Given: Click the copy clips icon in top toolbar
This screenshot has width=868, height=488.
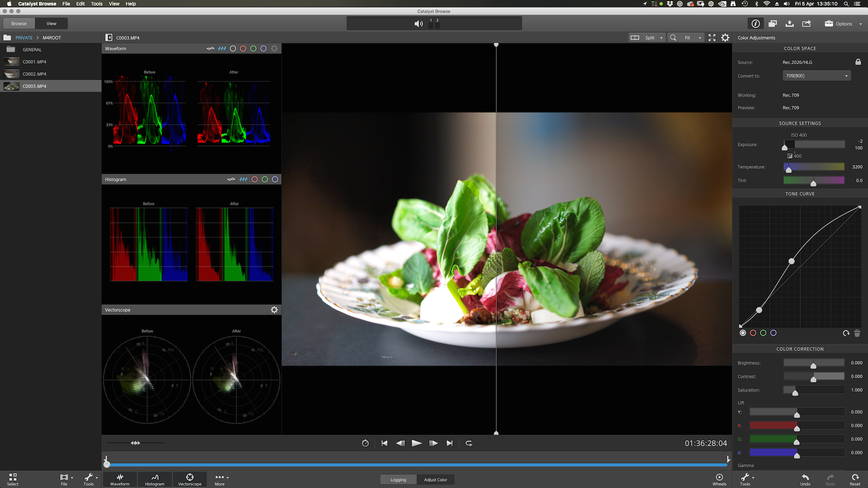Looking at the screenshot, I should [x=773, y=23].
